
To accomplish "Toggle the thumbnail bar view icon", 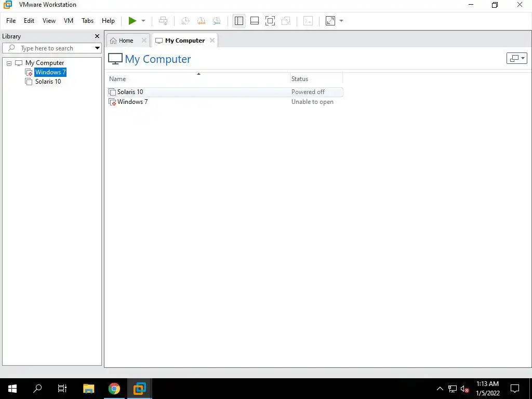I will [x=255, y=21].
